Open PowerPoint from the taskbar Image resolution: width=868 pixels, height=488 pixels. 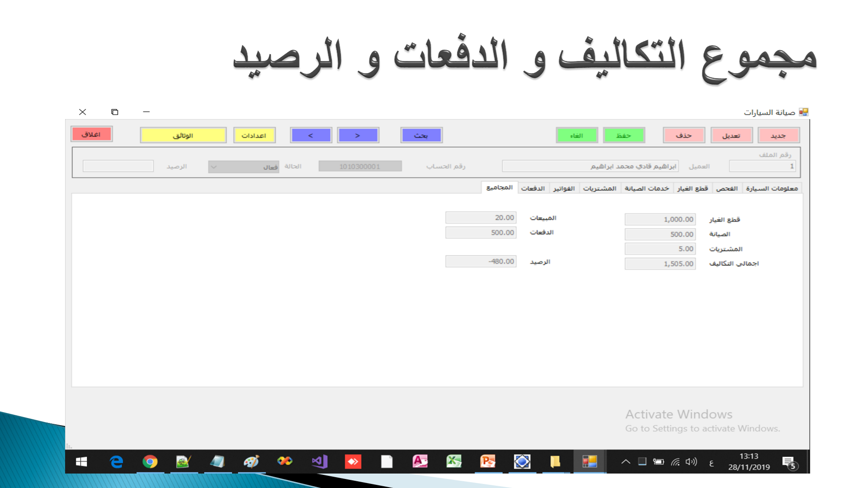488,461
